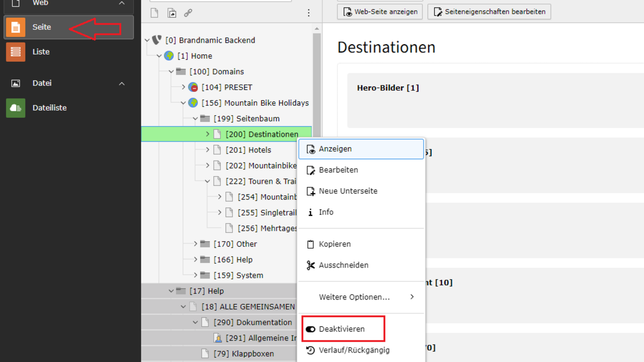Click the link icon in the tree toolbar
The height and width of the screenshot is (362, 644).
click(188, 13)
